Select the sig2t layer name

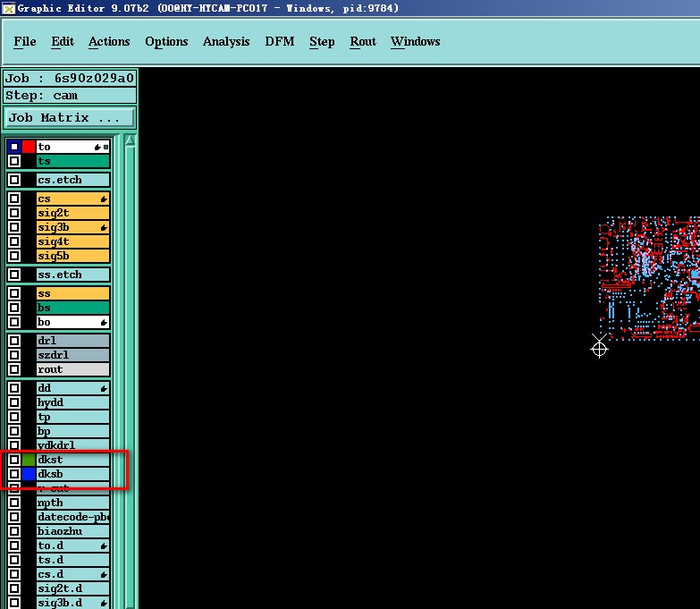pyautogui.click(x=73, y=213)
